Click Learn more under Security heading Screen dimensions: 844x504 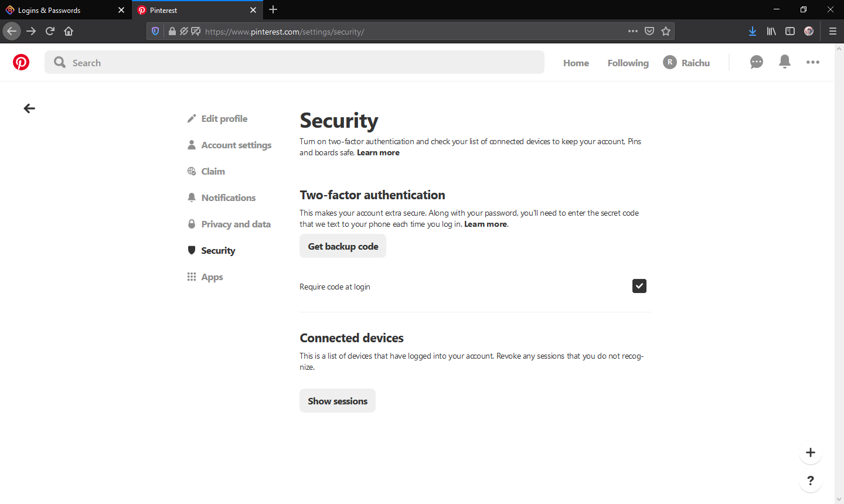378,152
